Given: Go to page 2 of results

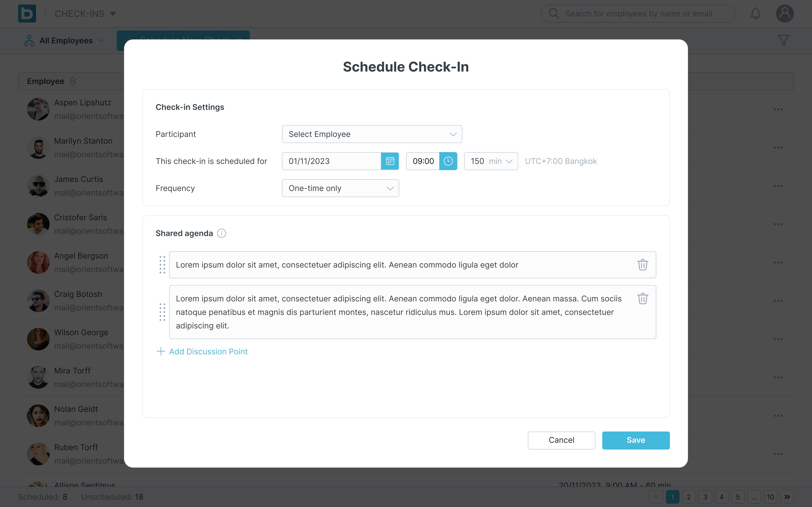Looking at the screenshot, I should [689, 497].
